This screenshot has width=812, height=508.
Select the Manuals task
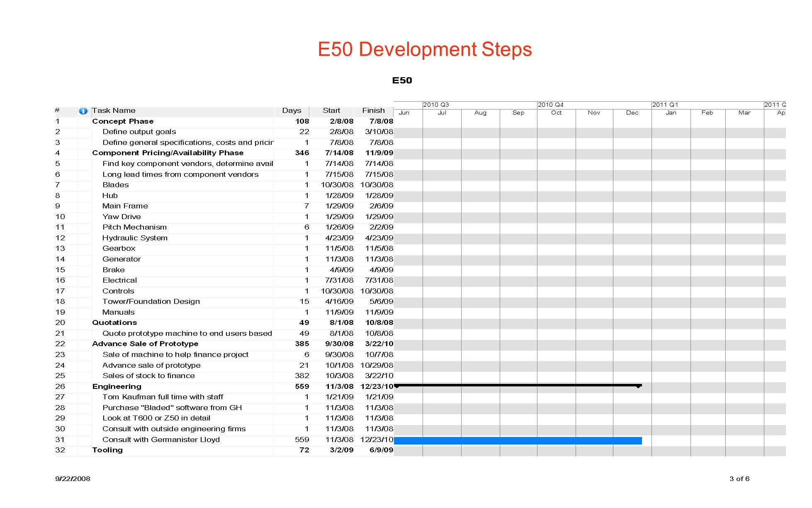(x=118, y=312)
